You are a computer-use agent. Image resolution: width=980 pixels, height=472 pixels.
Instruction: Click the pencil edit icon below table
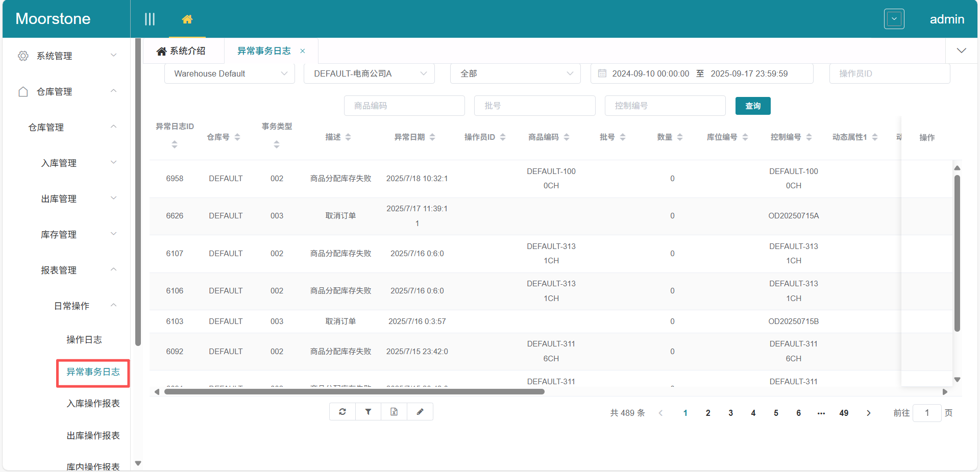pyautogui.click(x=420, y=411)
